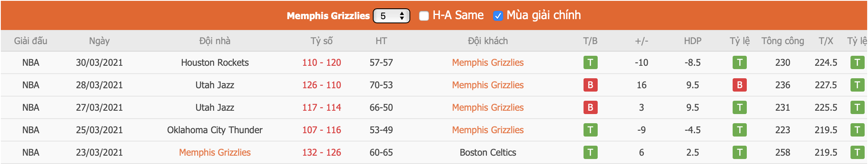This screenshot has width=868, height=164.
Task: Open the match count dropdown showing 5
Action: click(391, 16)
